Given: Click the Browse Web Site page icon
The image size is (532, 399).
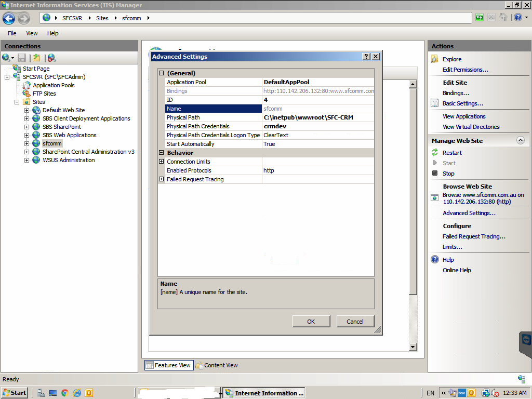Looking at the screenshot, I should point(434,197).
